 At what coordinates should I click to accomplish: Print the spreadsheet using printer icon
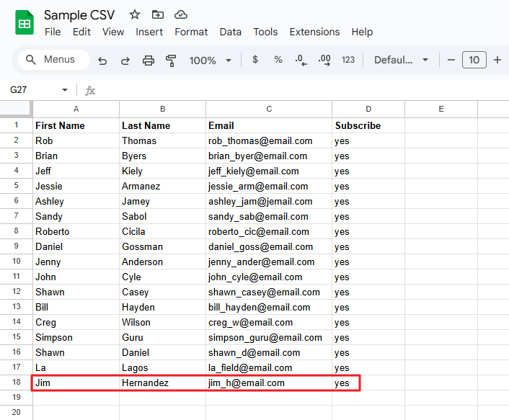click(148, 61)
